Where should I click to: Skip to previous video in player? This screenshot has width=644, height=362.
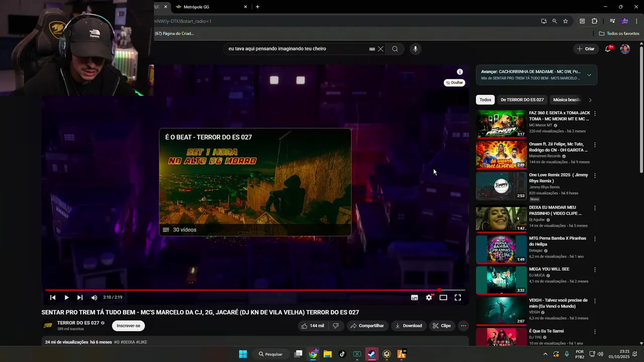(x=53, y=298)
